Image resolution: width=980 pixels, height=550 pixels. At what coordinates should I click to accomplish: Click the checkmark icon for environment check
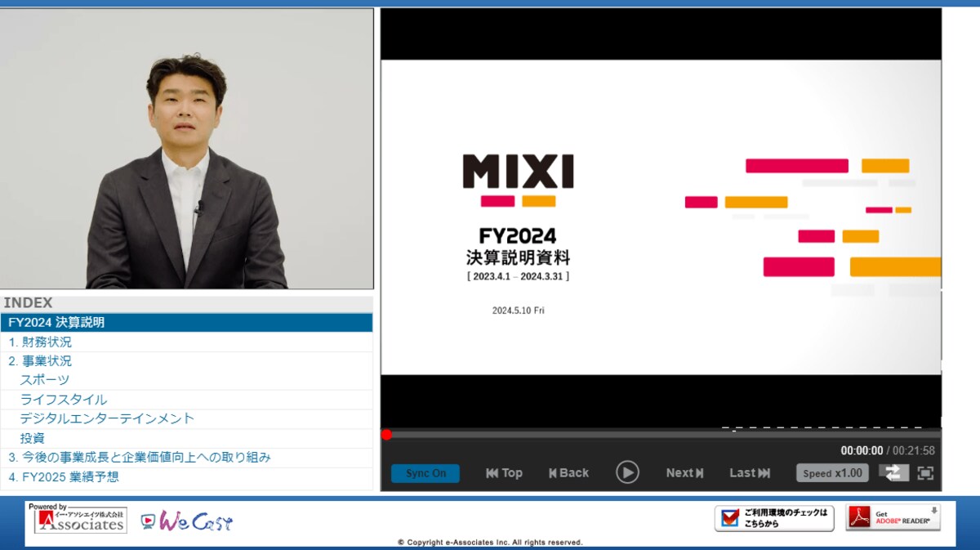pos(731,516)
